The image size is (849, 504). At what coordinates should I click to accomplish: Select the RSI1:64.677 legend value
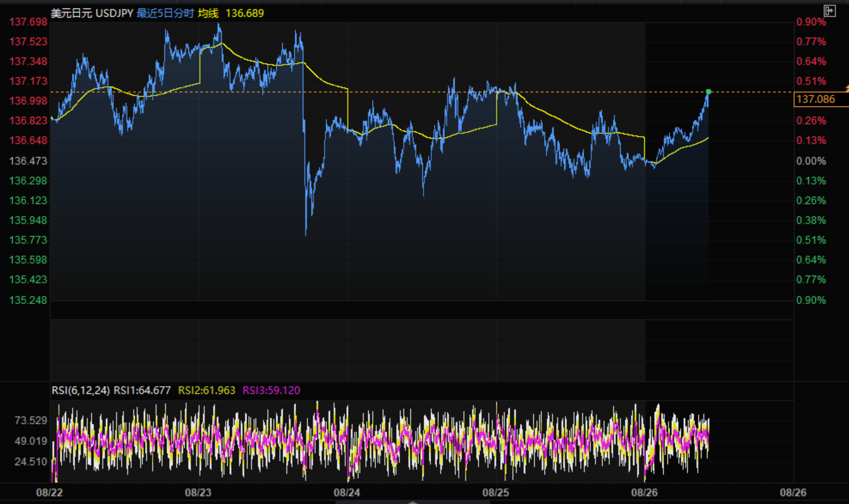pyautogui.click(x=142, y=391)
